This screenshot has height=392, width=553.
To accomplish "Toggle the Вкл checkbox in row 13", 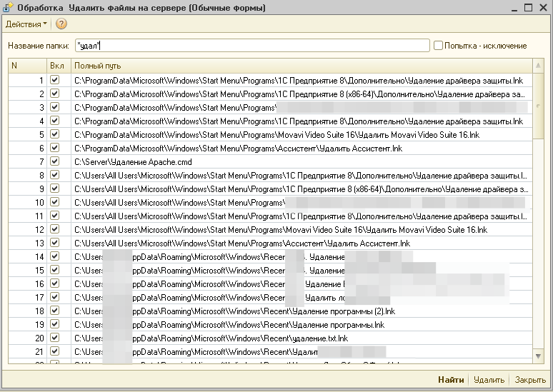I will pos(55,243).
